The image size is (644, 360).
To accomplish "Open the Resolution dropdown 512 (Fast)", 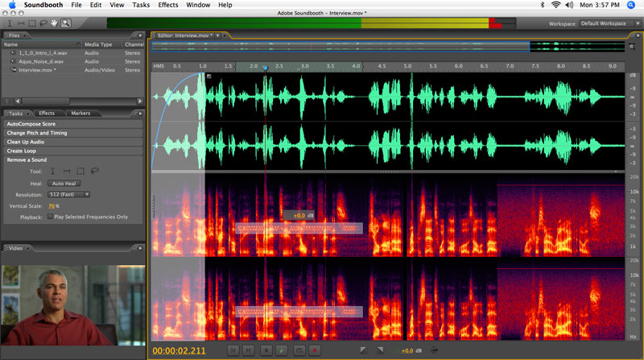I will (68, 194).
